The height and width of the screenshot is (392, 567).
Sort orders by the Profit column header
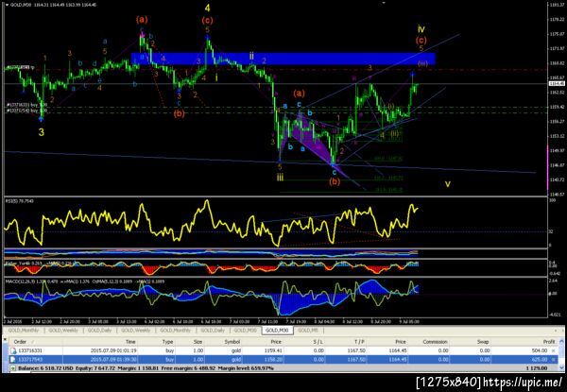[548, 341]
